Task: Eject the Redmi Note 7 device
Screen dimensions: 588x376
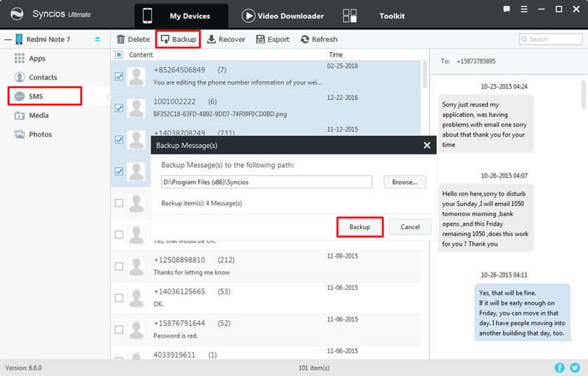Action: point(98,39)
